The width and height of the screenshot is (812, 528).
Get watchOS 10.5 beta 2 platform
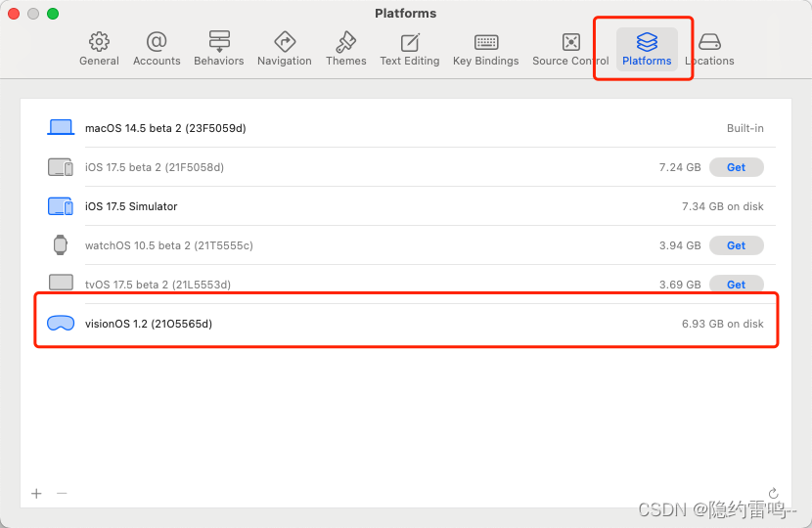tap(736, 245)
